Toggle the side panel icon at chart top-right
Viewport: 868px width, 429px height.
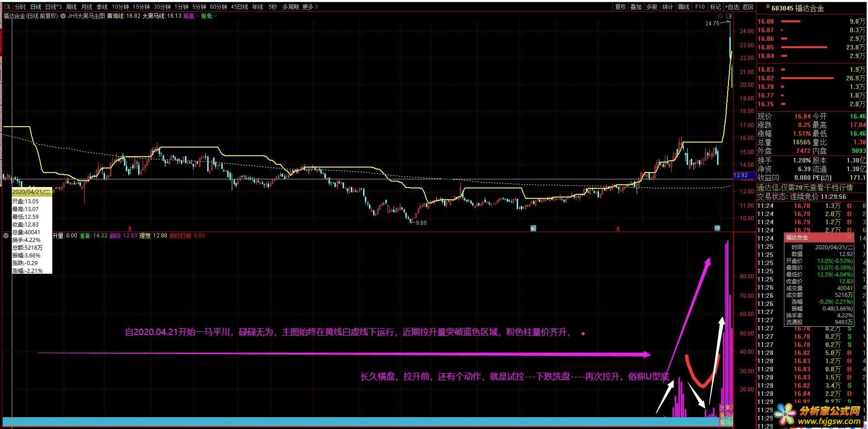click(729, 16)
